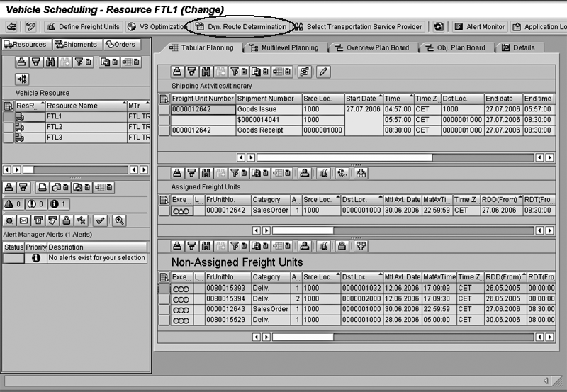Screen dimensions: 567x392
Task: Open the Alert Monitor
Action: click(480, 27)
